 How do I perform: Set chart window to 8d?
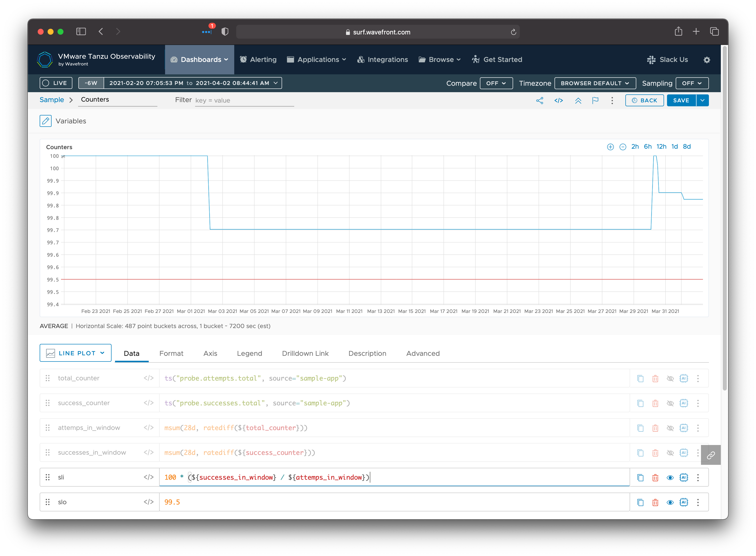click(687, 146)
